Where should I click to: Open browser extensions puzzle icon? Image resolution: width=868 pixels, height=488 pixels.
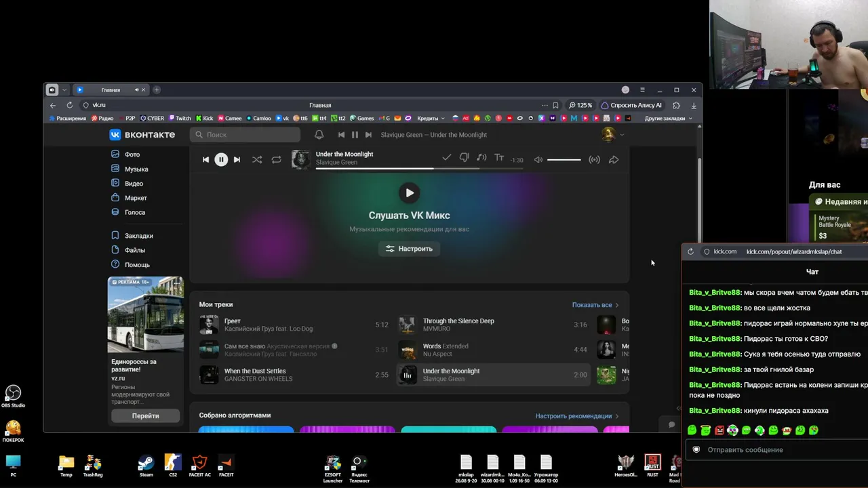(676, 105)
